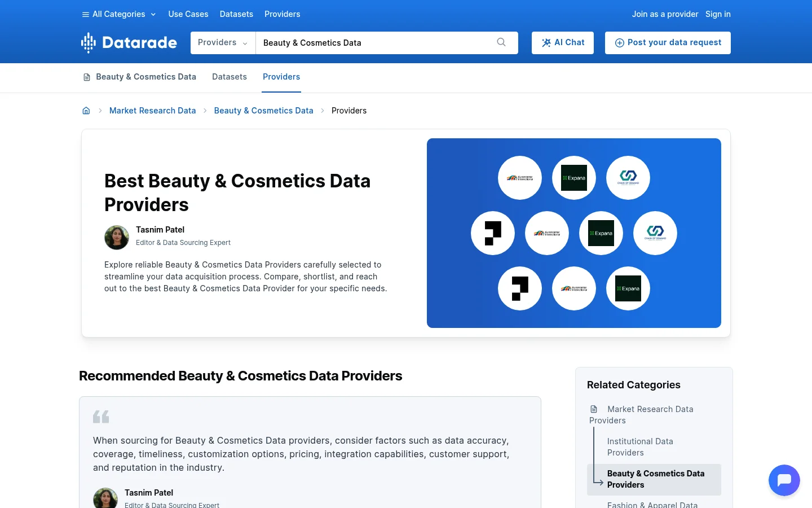The image size is (812, 508).
Task: Click the Providers breadcrumb text
Action: [x=349, y=111]
